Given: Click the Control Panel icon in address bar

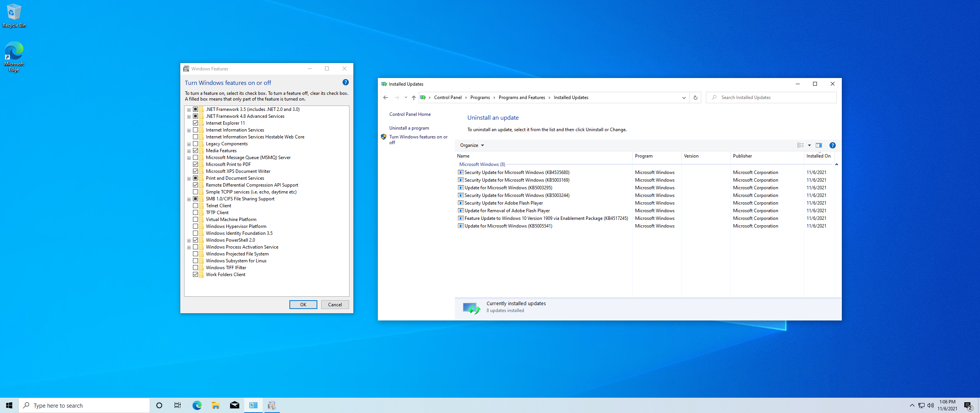Looking at the screenshot, I should [x=423, y=98].
